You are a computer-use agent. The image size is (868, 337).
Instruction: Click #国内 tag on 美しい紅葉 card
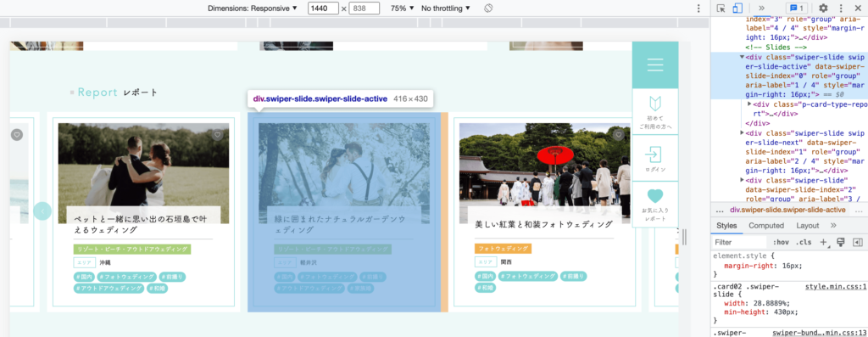pyautogui.click(x=485, y=276)
